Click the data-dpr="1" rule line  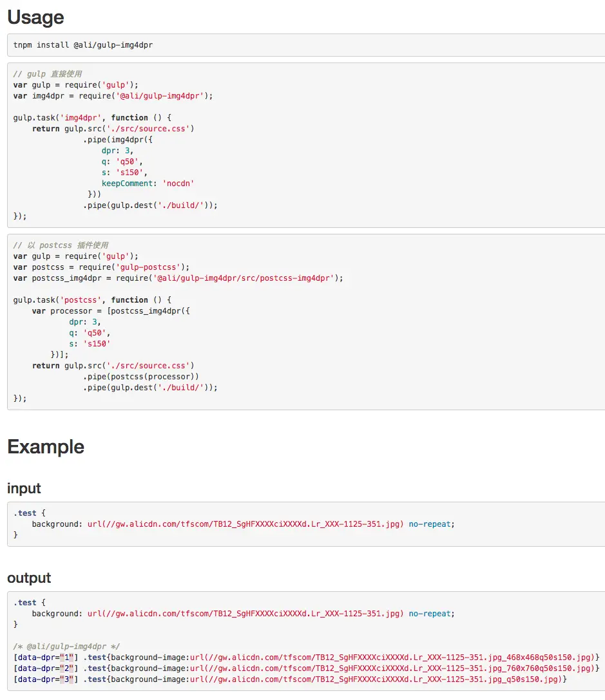(x=306, y=657)
